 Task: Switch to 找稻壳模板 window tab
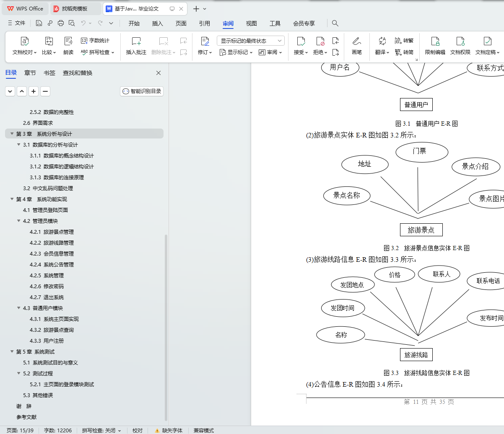(76, 8)
